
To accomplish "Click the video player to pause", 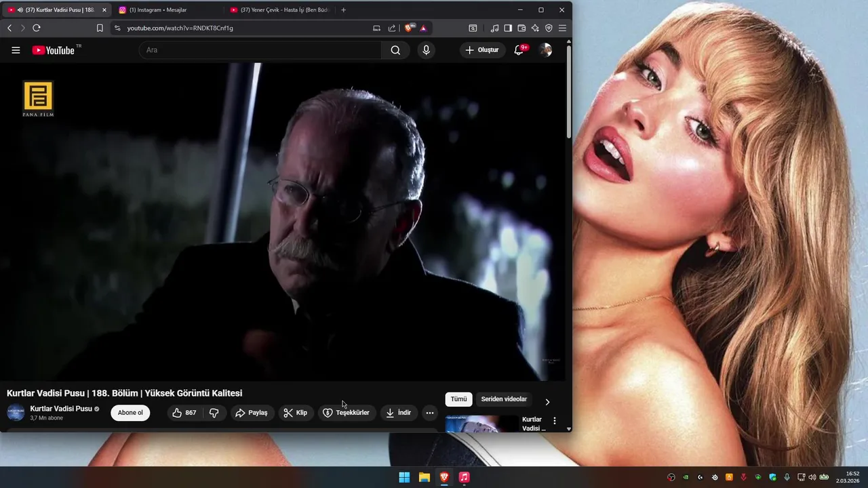I will click(x=283, y=222).
